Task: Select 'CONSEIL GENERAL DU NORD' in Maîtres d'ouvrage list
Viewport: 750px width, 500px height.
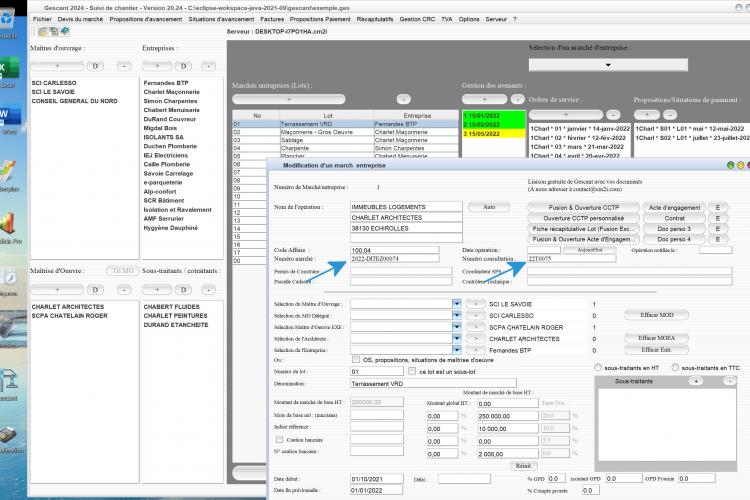Action: pos(75,101)
